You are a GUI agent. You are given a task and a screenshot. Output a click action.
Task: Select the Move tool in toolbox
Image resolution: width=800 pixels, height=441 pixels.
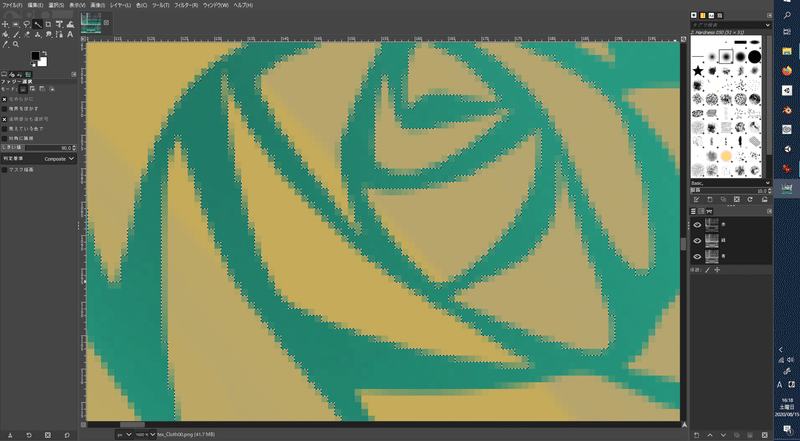pyautogui.click(x=5, y=24)
